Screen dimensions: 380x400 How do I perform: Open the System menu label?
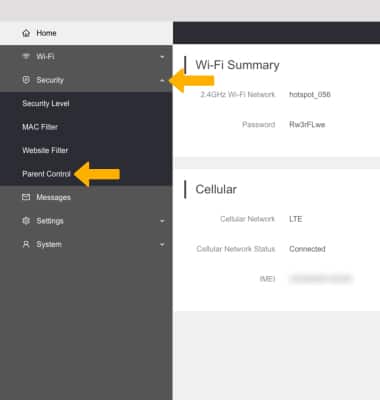coord(49,244)
